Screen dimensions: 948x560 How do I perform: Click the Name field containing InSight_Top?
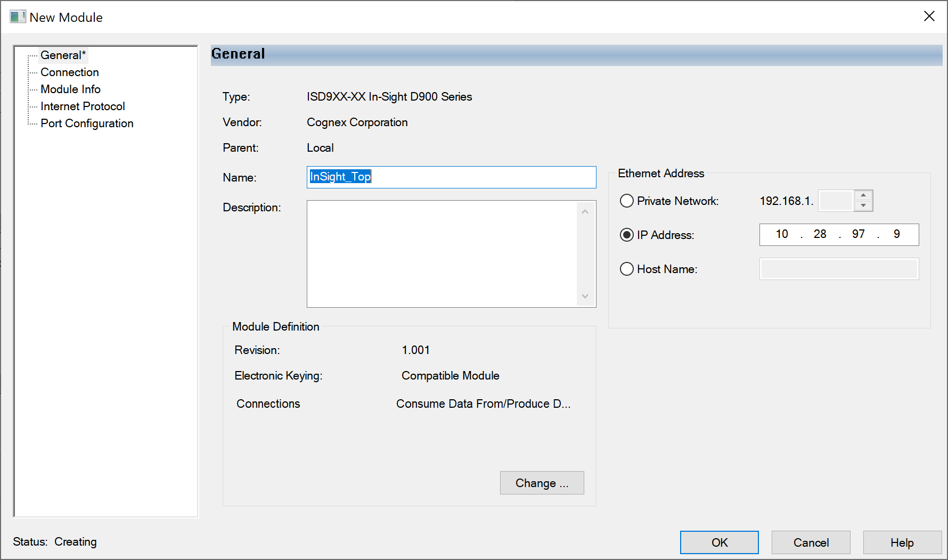pos(451,177)
